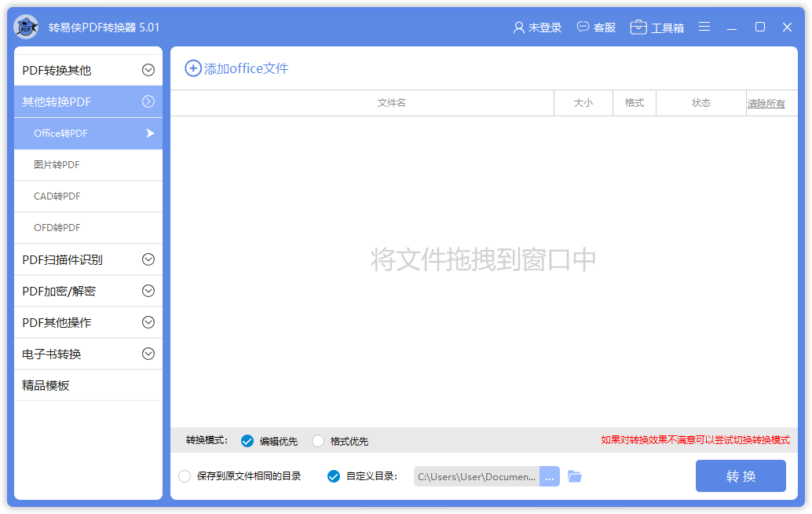Click the 文件名 column header
Image resolution: width=812 pixels, height=514 pixels.
392,103
